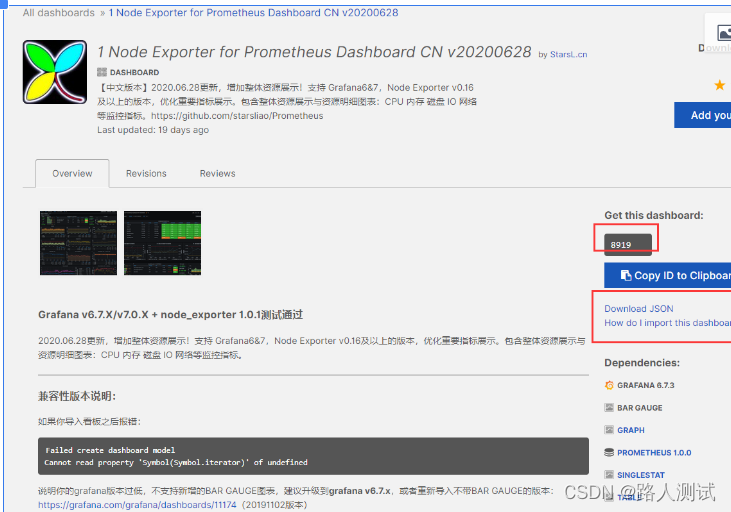Click the Prometheus datasource icon
The image size is (731, 512).
pyautogui.click(x=609, y=452)
